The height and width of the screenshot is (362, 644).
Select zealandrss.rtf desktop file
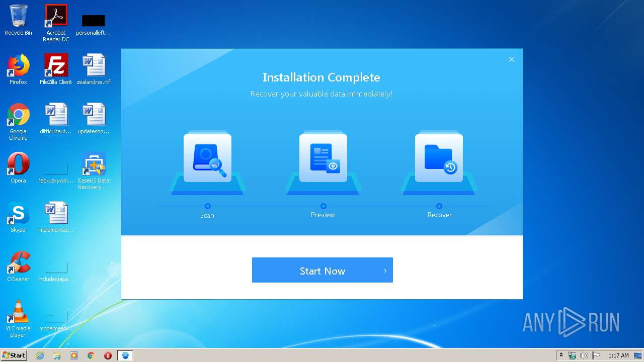[x=94, y=69]
